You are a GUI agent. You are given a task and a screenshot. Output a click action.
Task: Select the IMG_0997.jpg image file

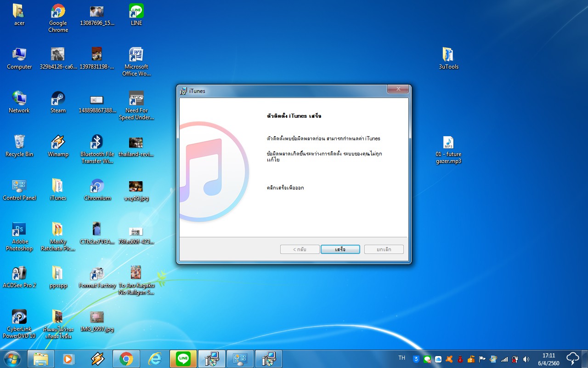click(97, 321)
